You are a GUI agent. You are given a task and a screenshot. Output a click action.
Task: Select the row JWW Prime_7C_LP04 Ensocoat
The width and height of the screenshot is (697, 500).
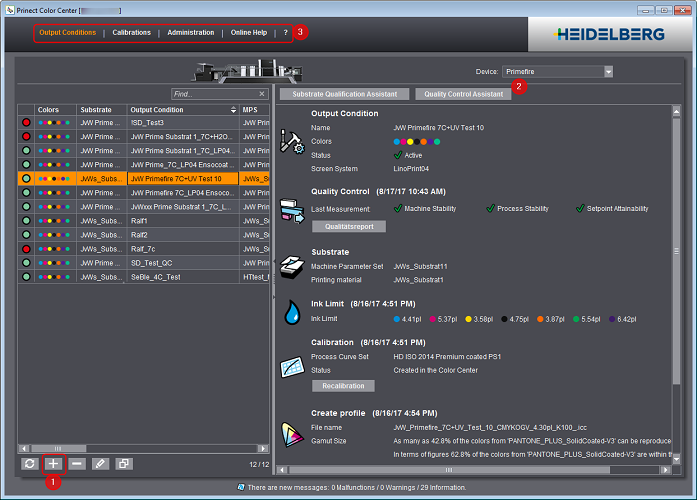144,164
